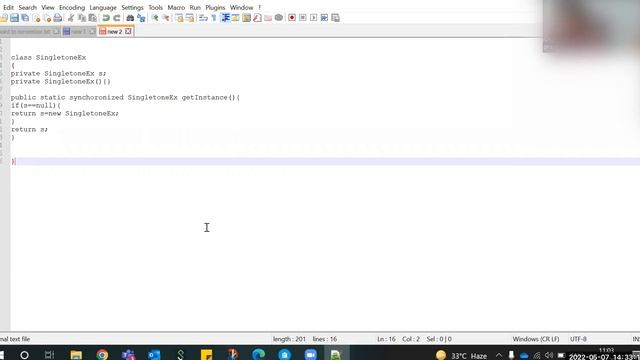Screen dimensions: 640x360
Task: Open the Macro menu
Action: coord(176,7)
